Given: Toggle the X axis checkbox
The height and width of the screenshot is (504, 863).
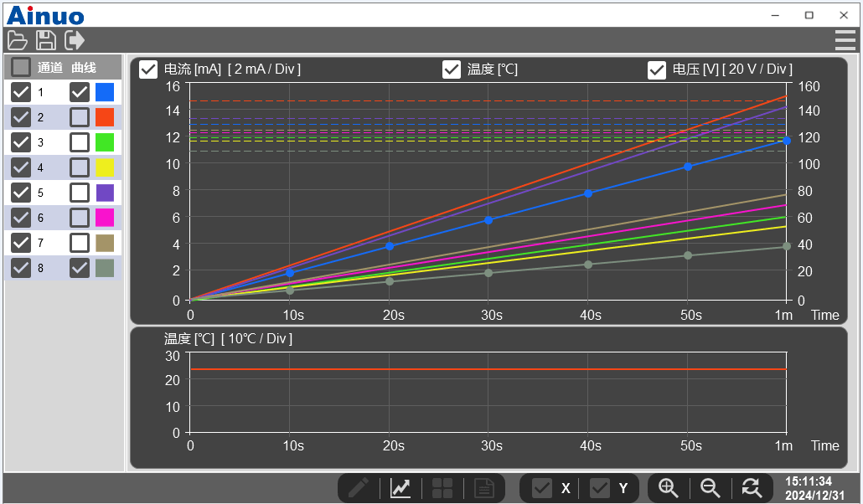Looking at the screenshot, I should pyautogui.click(x=542, y=488).
